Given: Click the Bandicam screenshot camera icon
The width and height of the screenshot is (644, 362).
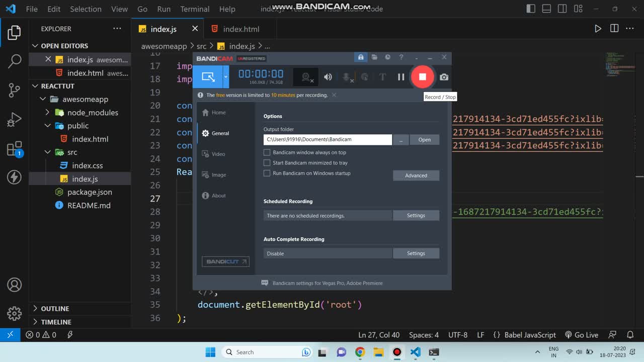Looking at the screenshot, I should point(444,77).
